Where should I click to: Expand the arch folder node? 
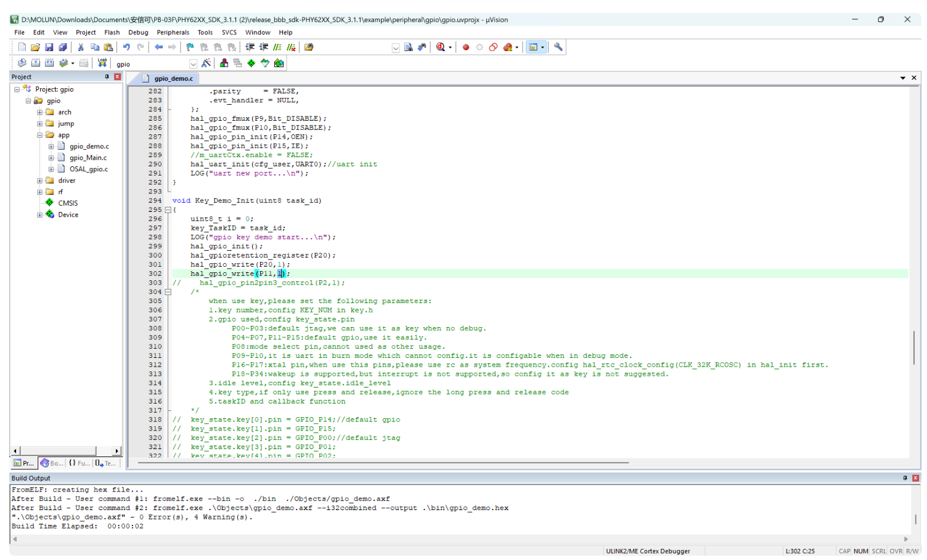click(39, 112)
